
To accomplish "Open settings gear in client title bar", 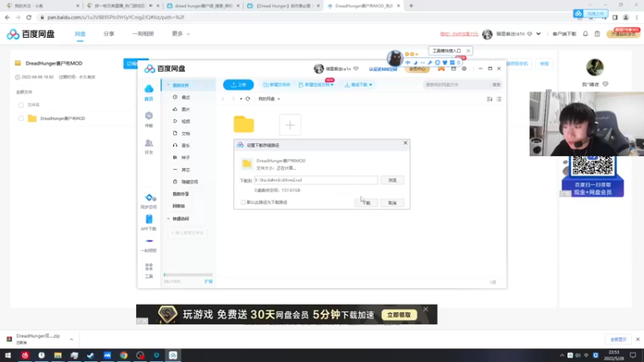I will pos(464,68).
